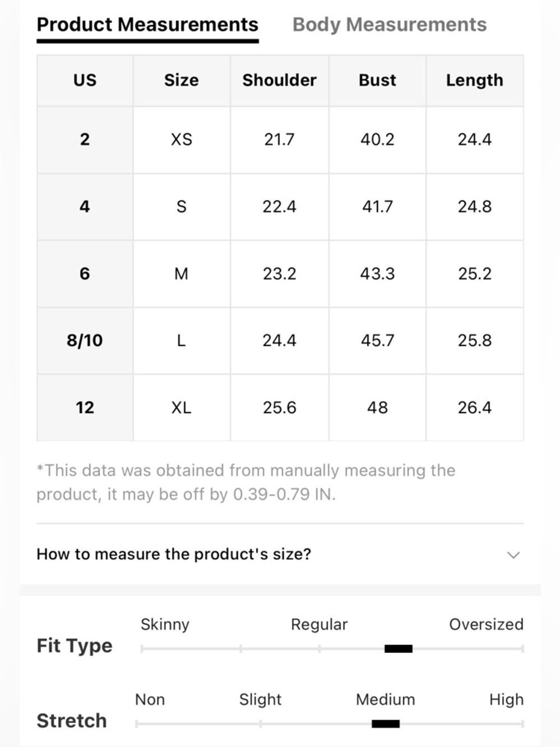
Task: Click the Bust column header
Action: pyautogui.click(x=377, y=80)
